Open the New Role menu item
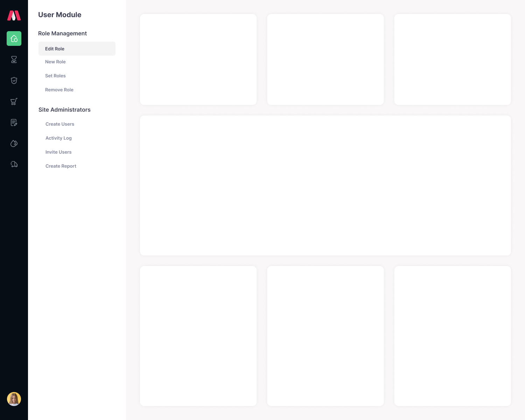The image size is (525, 420). tap(55, 62)
